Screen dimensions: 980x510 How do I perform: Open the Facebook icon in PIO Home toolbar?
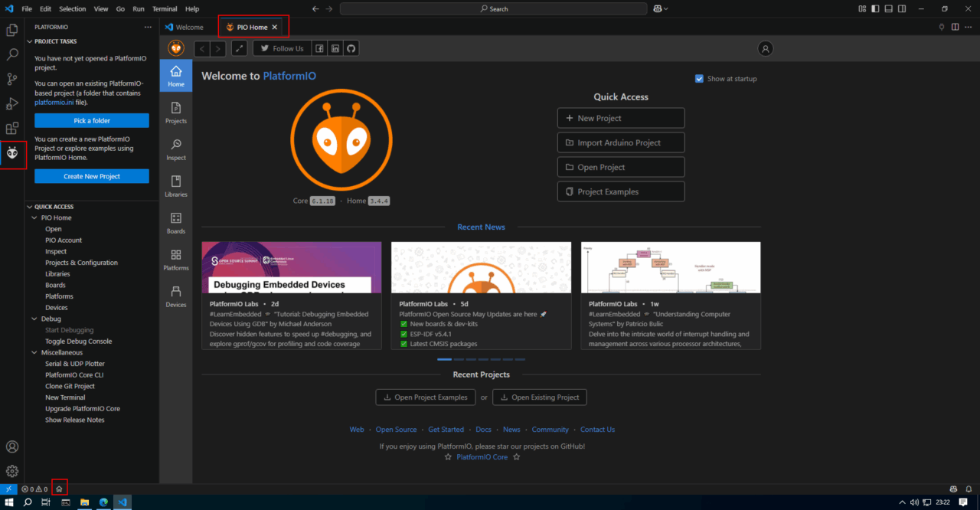point(319,48)
